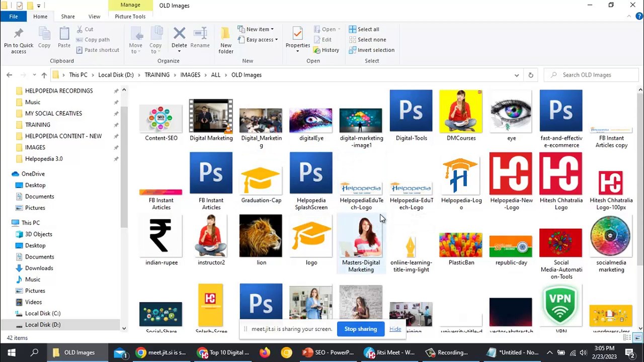Open Firefox from the taskbar
The image size is (644, 362).
(x=265, y=352)
